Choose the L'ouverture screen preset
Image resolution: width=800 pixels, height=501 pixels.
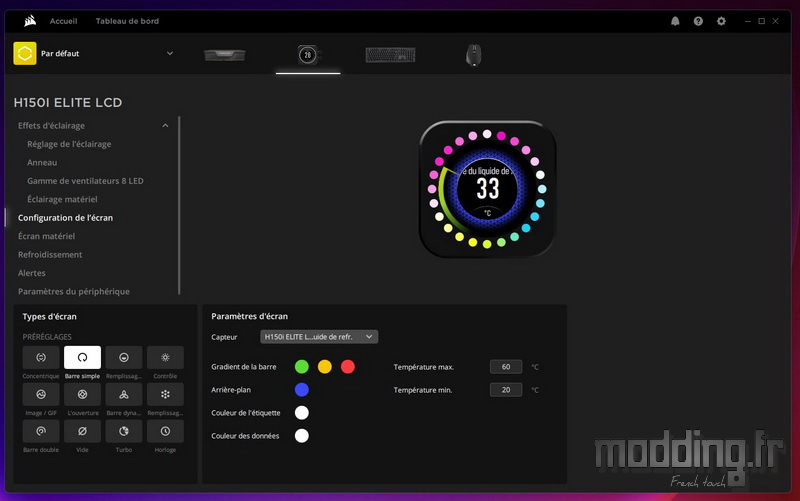click(x=82, y=394)
